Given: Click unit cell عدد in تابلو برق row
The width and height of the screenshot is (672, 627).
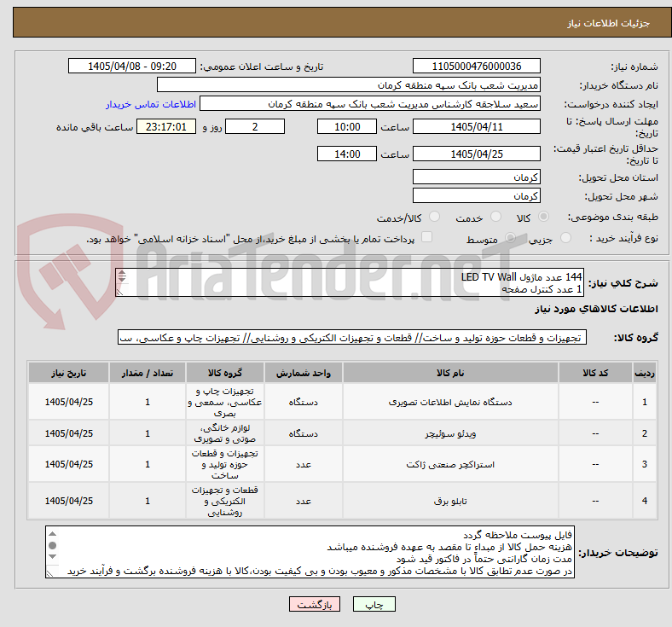Looking at the screenshot, I should coord(303,501).
